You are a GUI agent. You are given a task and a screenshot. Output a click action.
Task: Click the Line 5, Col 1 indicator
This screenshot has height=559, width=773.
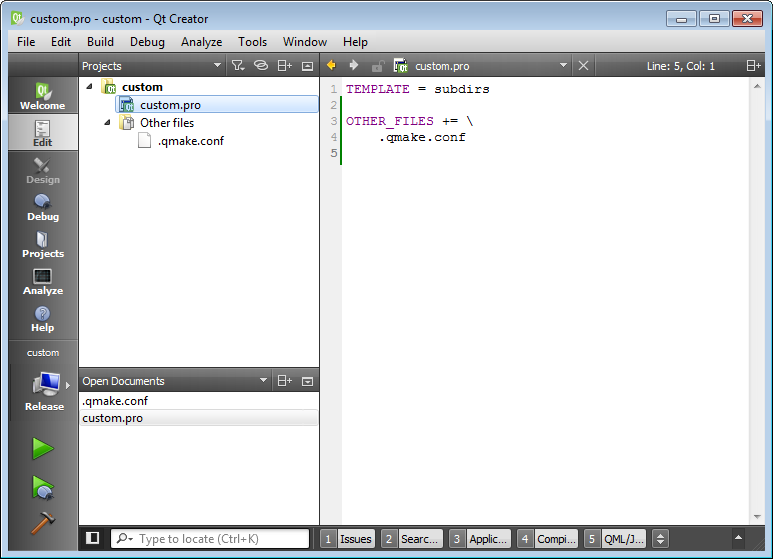point(681,66)
